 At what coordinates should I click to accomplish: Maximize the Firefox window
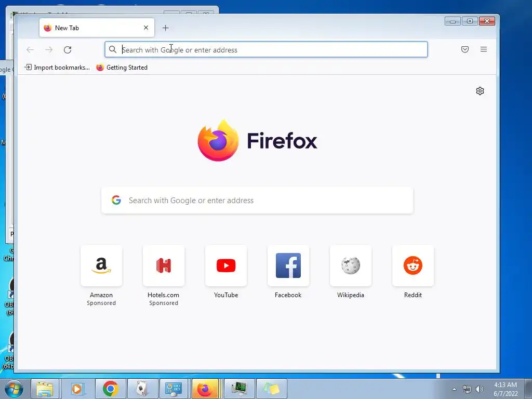tap(470, 21)
